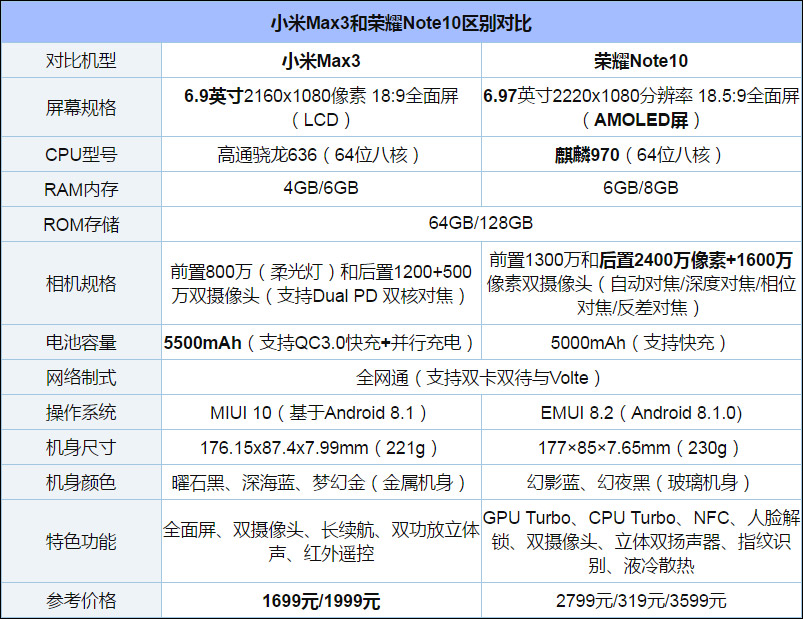Screen dimensions: 803x619
Task: Click the title 小米Max3和荣耀Note10区别对比
Action: tap(402, 24)
